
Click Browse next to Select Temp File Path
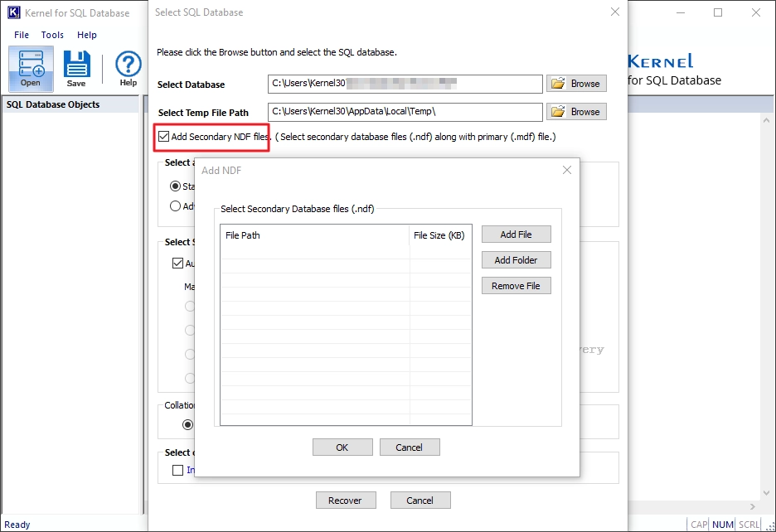tap(576, 112)
